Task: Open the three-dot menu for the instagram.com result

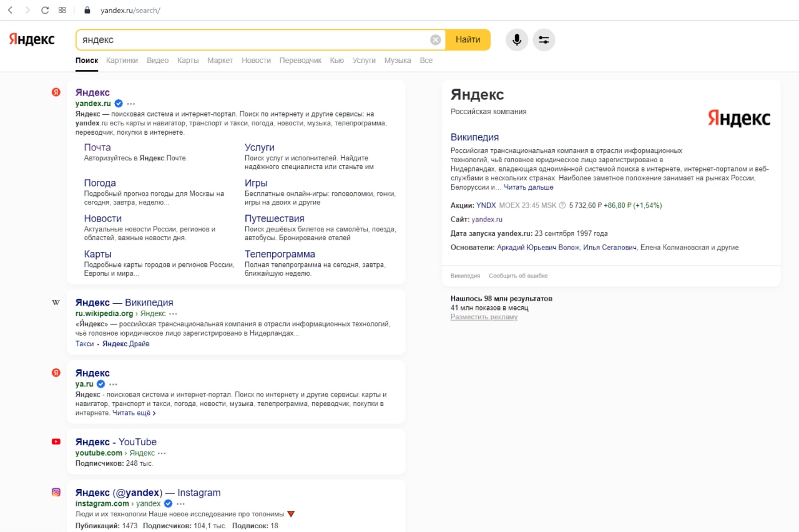Action: pyautogui.click(x=181, y=503)
